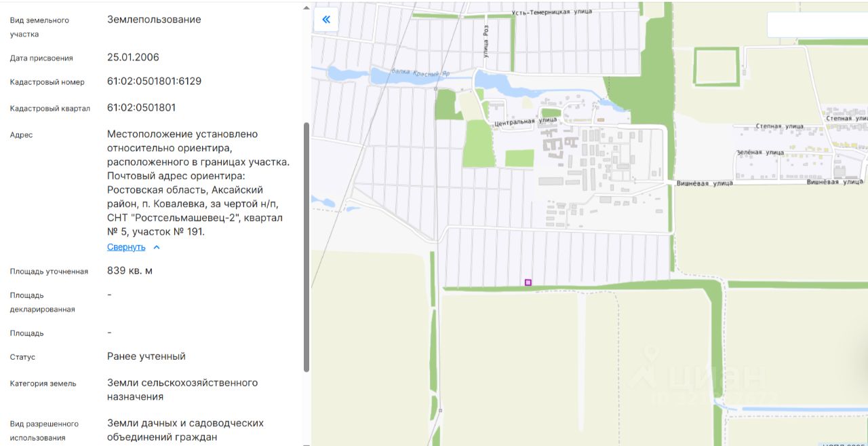Click the info panel vertical scrollbar
Screen dimensions: 868x446
[x=307, y=247]
